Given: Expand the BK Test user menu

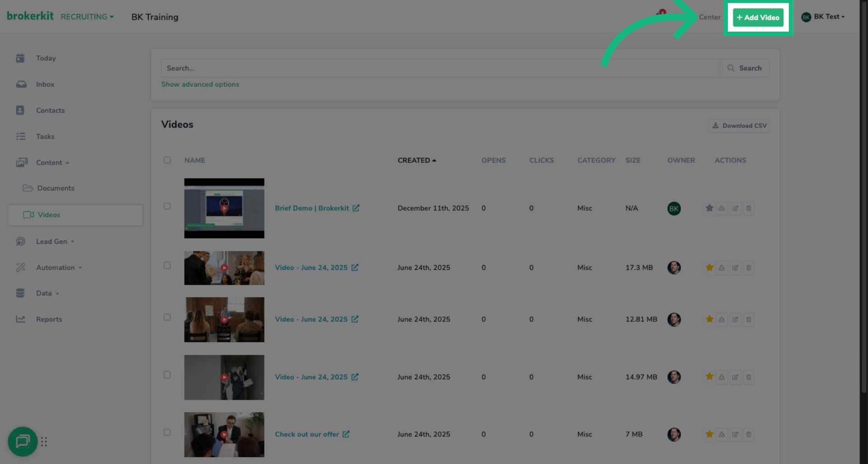Looking at the screenshot, I should click(823, 17).
